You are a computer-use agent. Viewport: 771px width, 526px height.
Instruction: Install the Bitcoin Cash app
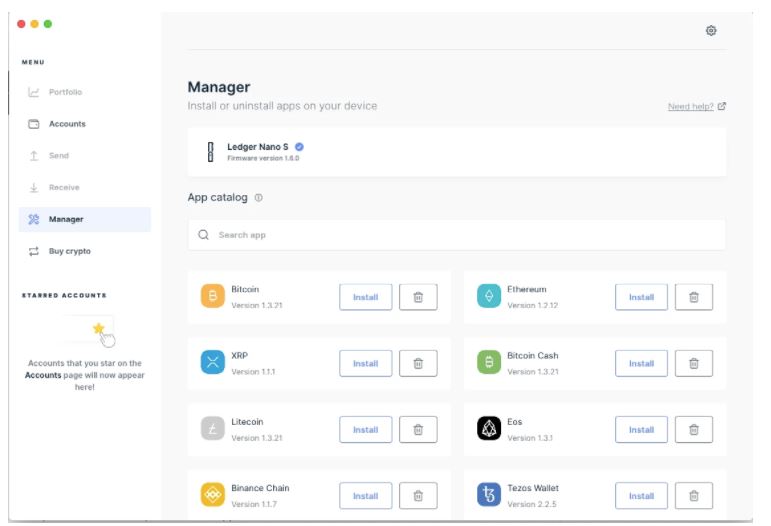[x=641, y=363]
